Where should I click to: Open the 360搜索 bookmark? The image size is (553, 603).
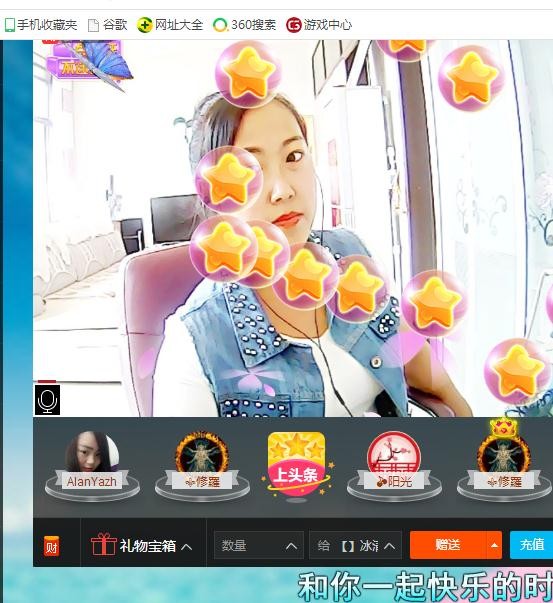pyautogui.click(x=245, y=25)
